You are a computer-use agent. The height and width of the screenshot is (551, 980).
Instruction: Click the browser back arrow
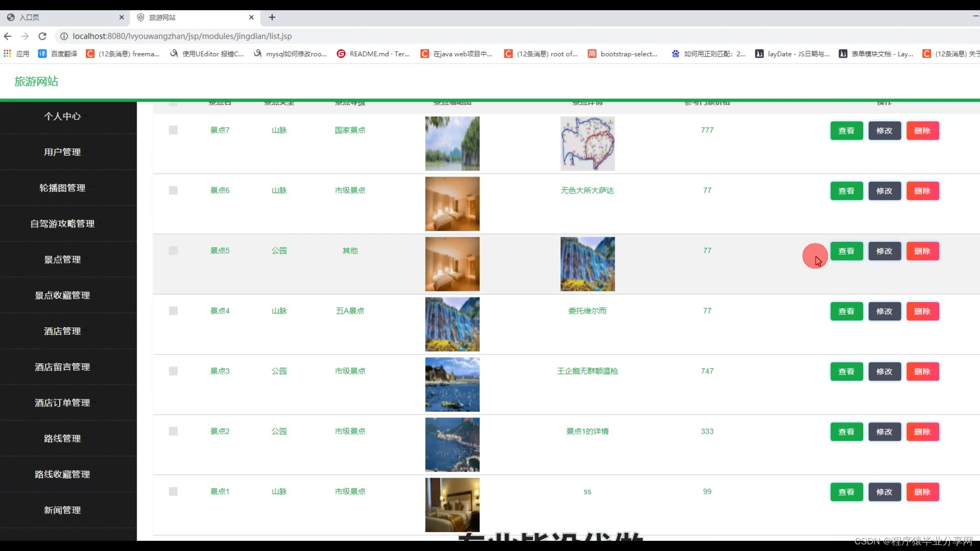click(x=8, y=36)
